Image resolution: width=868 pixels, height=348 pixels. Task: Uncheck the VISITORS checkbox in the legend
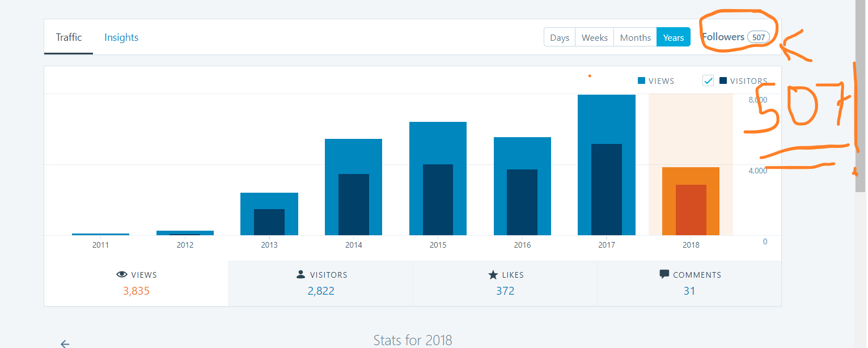pyautogui.click(x=708, y=80)
